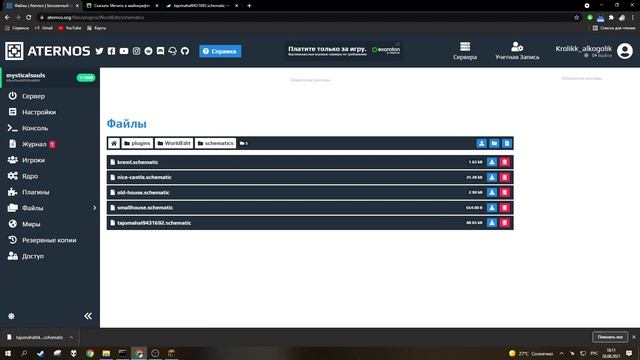Download tajomahal9431692.schematic
The height and width of the screenshot is (360, 640).
coord(492,222)
